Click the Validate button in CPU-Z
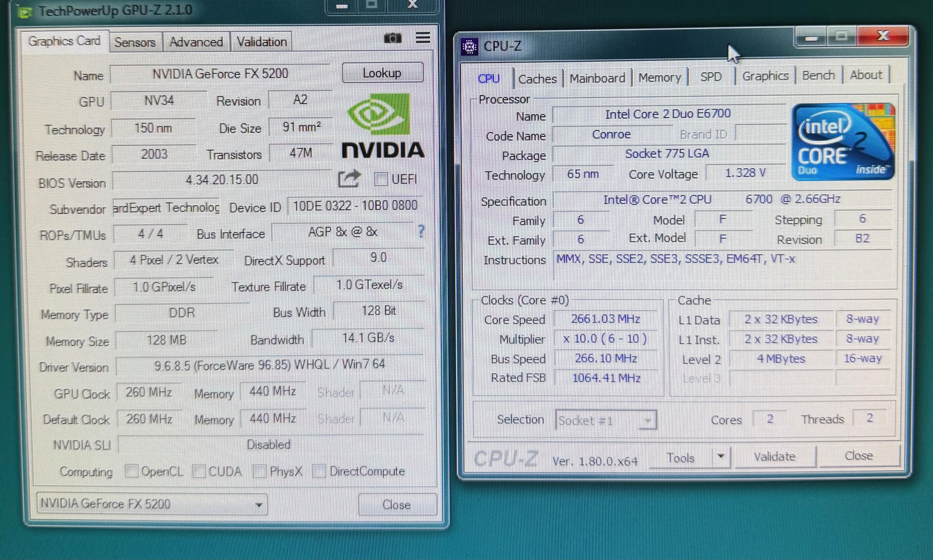 pos(775,457)
